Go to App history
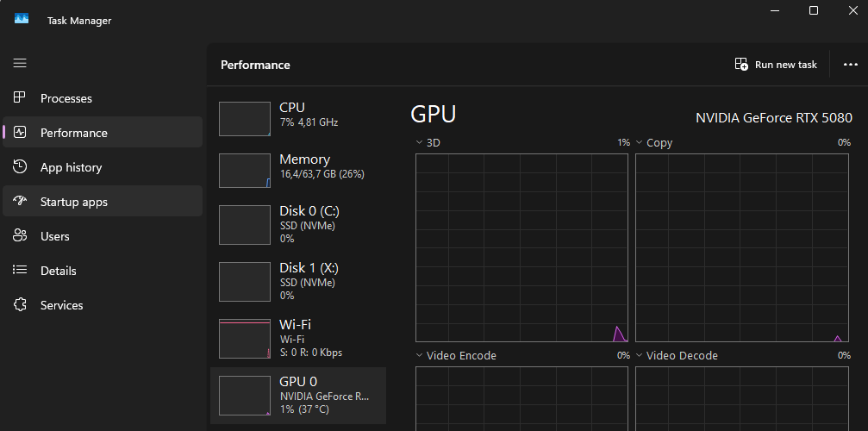The image size is (868, 431). point(103,167)
